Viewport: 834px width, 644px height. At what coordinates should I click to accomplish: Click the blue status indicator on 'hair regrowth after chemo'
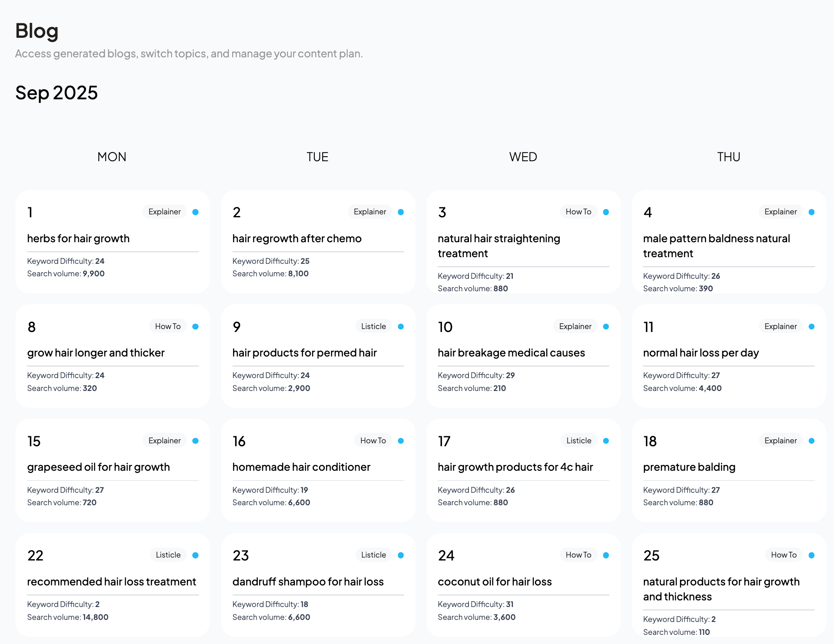tap(400, 212)
